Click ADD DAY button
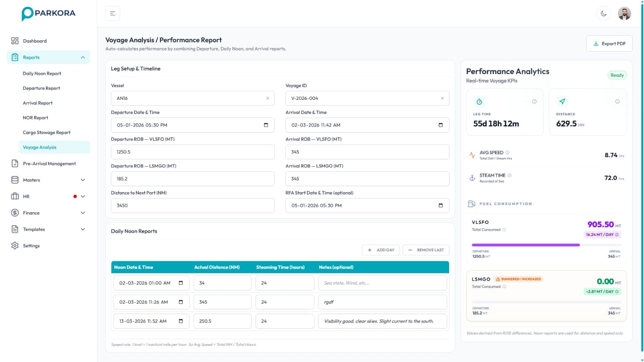The image size is (644, 362). (x=381, y=250)
